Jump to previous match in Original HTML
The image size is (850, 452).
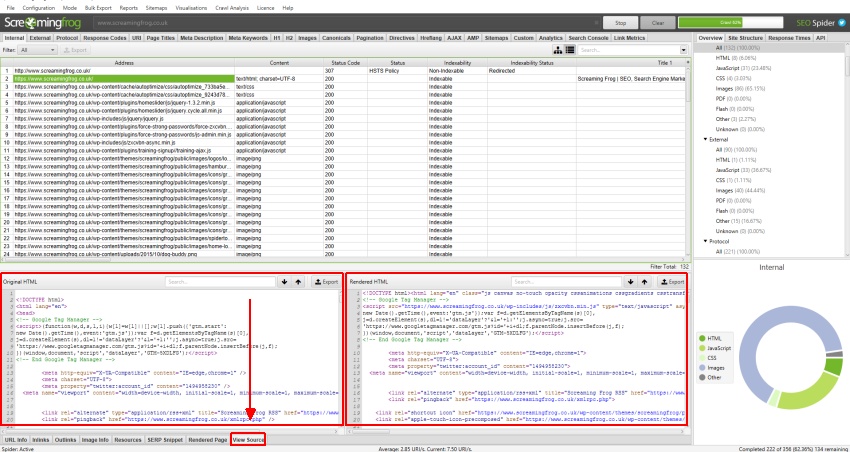tap(298, 282)
